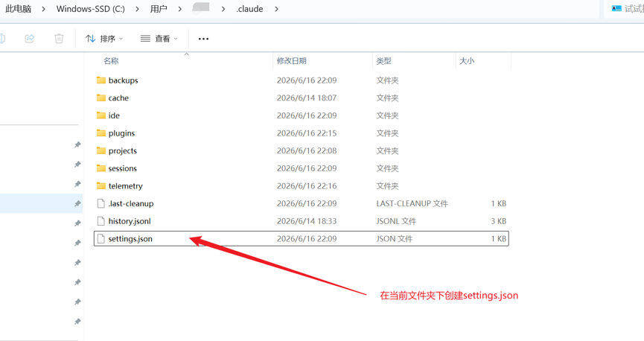644x341 pixels.
Task: Click the plugins folder icon
Action: click(x=101, y=133)
